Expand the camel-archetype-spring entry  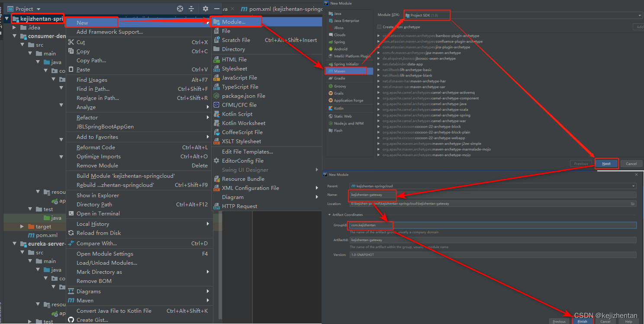pos(379,115)
